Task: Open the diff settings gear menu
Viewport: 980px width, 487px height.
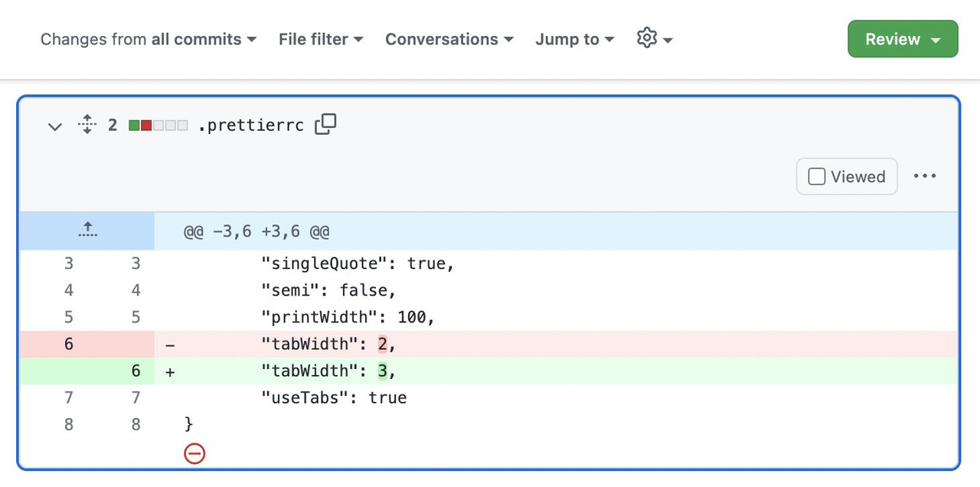Action: click(x=655, y=38)
